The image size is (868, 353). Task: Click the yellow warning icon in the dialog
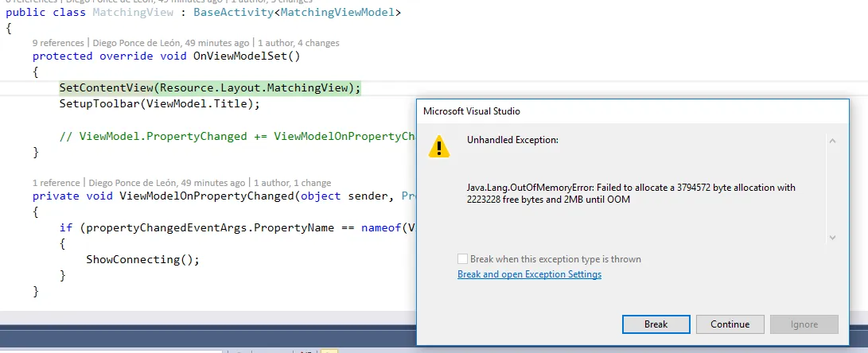click(x=439, y=146)
